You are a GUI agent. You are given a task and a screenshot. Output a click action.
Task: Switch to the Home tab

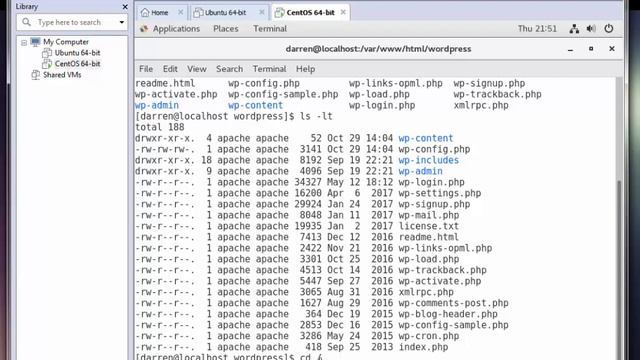tap(162, 13)
